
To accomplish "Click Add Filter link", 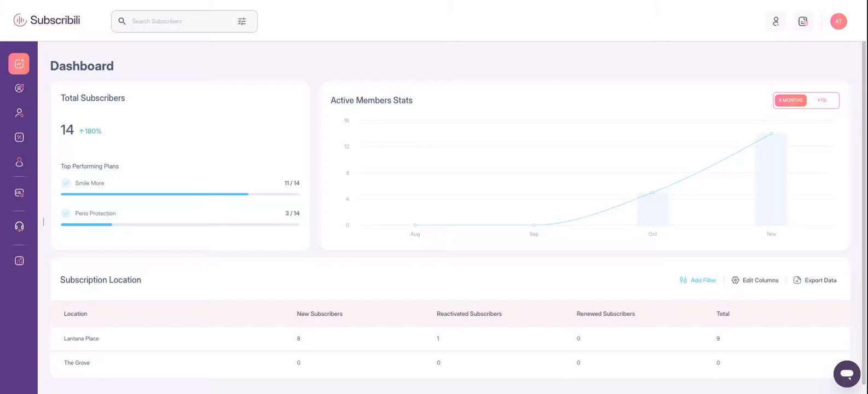I will coord(698,280).
